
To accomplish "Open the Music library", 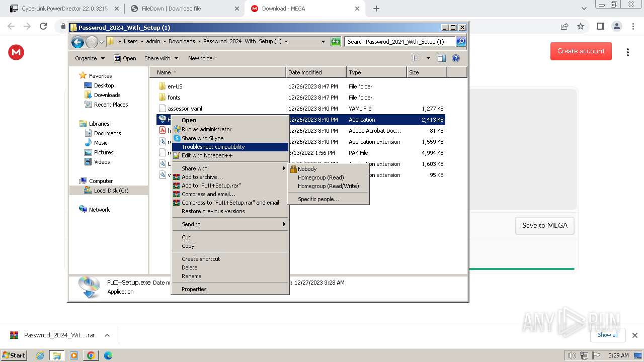I will 101,143.
